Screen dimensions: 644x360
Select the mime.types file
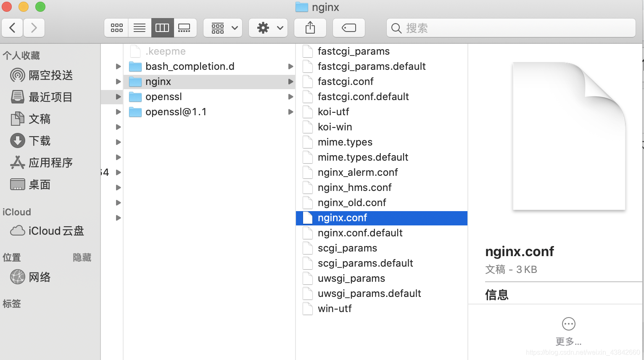point(382,142)
